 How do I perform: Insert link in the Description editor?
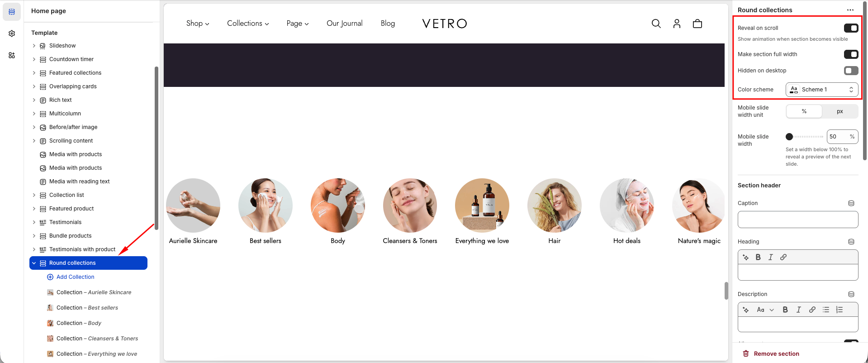812,310
